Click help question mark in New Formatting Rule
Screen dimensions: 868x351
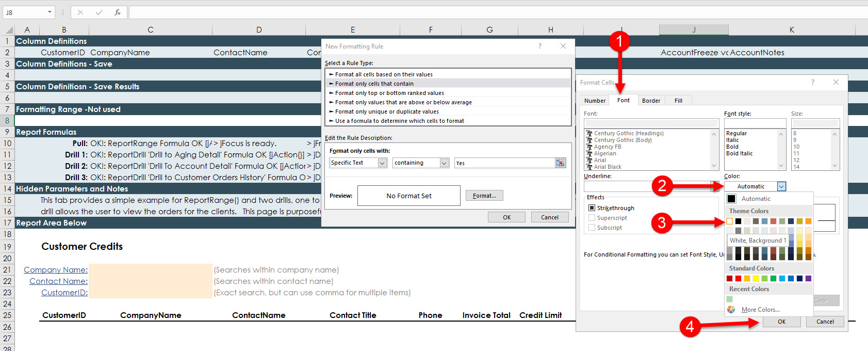click(540, 46)
